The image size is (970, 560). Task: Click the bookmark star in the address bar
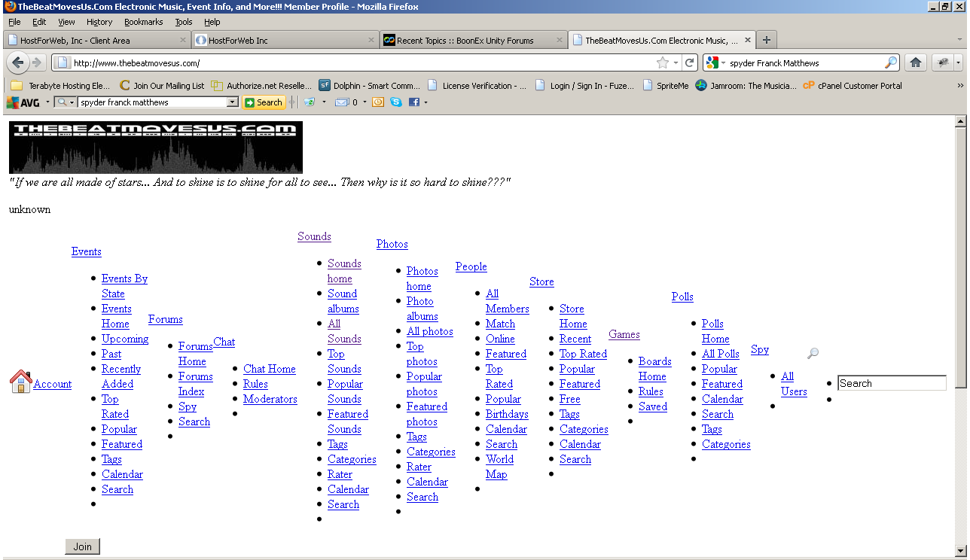point(662,63)
